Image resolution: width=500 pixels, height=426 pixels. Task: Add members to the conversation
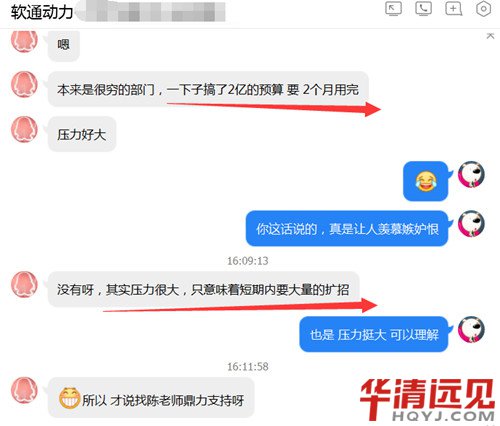point(454,9)
